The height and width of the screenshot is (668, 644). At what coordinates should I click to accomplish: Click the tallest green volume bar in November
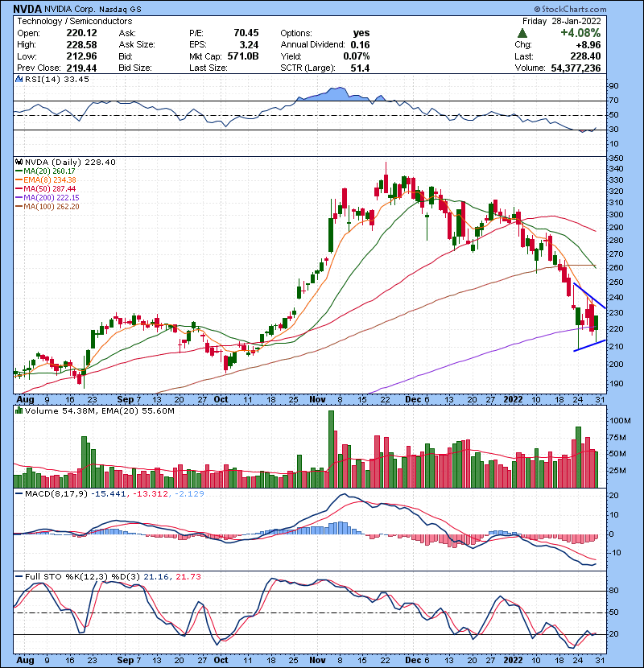click(x=331, y=449)
